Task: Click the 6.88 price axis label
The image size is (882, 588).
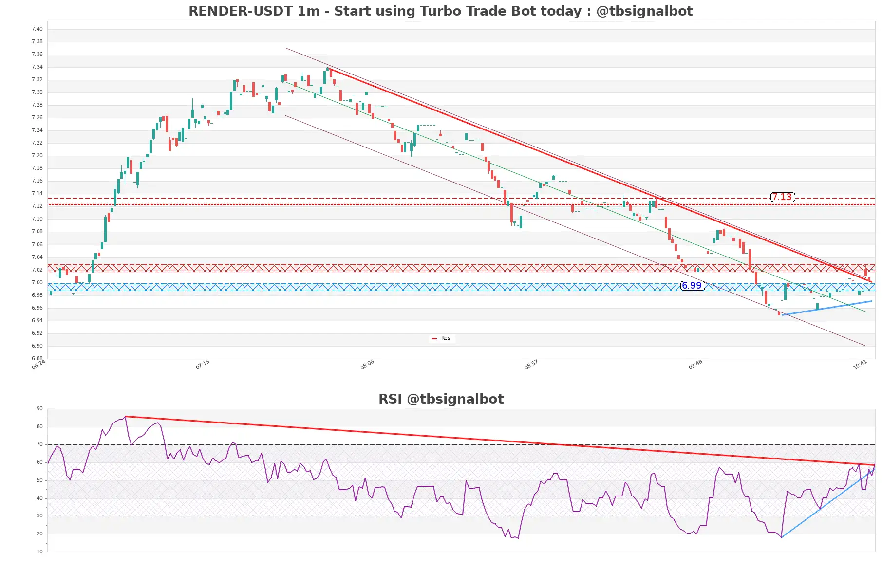Action: click(37, 358)
